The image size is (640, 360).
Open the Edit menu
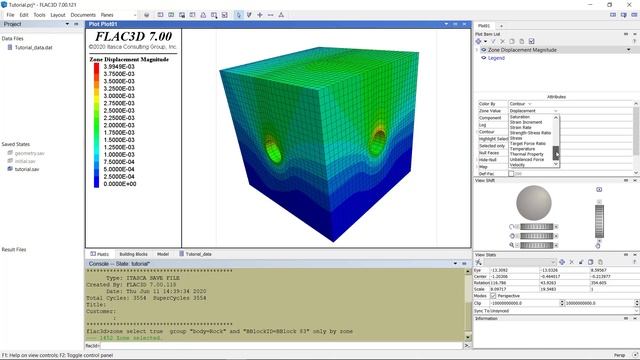[x=24, y=15]
